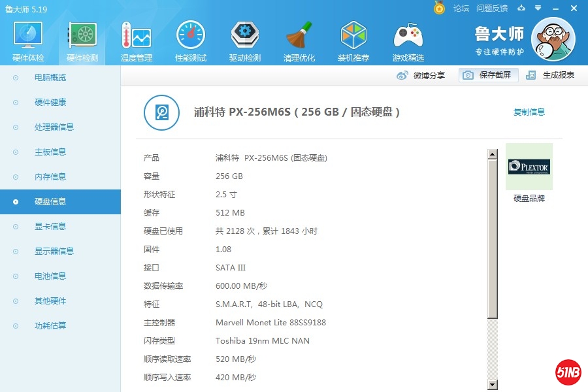Click the hard disk round icon
This screenshot has height=392, width=588.
161,112
